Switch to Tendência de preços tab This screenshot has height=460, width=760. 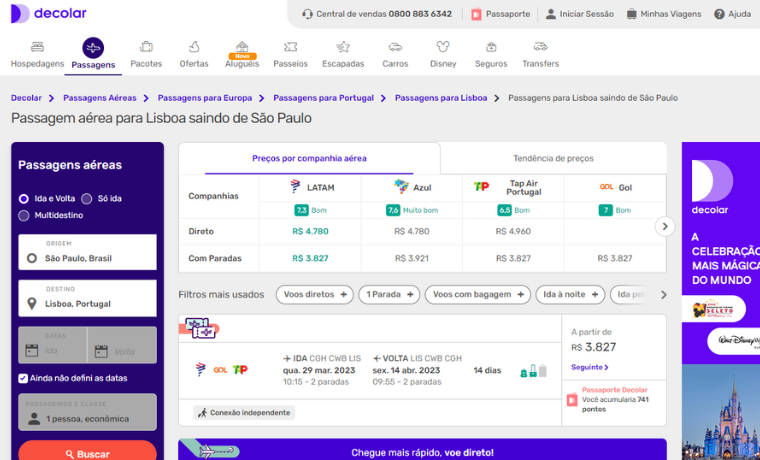coord(553,159)
